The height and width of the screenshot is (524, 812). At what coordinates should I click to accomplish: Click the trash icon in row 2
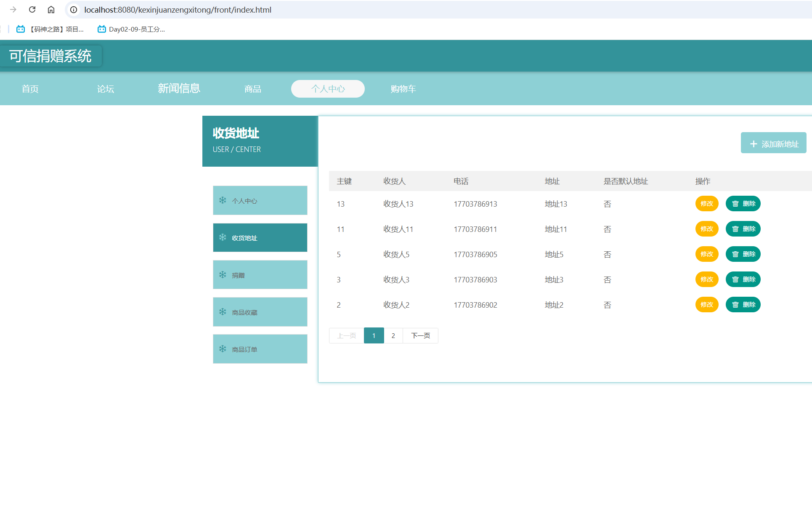(x=735, y=305)
